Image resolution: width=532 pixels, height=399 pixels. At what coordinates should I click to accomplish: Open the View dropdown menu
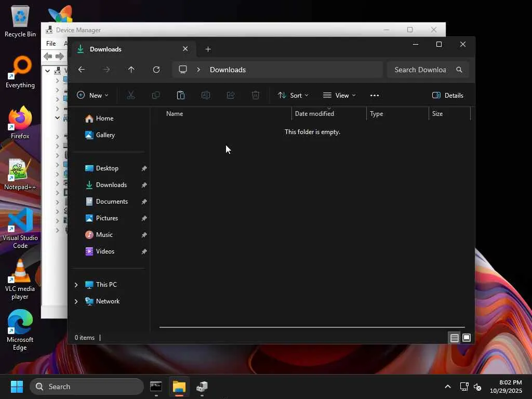pos(339,96)
